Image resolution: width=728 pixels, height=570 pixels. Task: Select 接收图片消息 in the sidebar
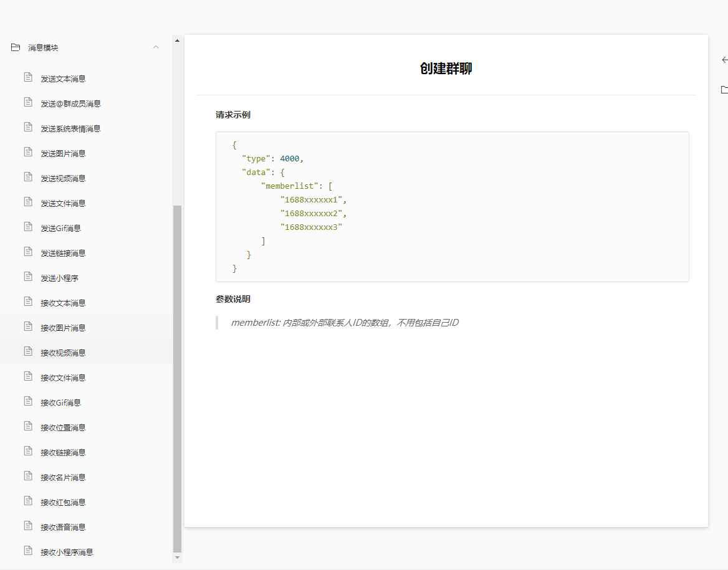click(x=63, y=328)
